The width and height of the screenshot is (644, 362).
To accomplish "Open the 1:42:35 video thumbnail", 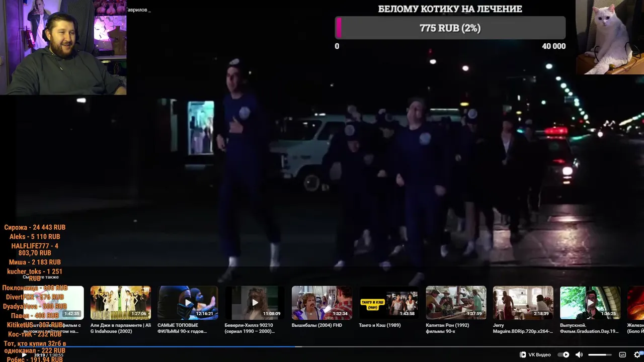I will tap(53, 303).
